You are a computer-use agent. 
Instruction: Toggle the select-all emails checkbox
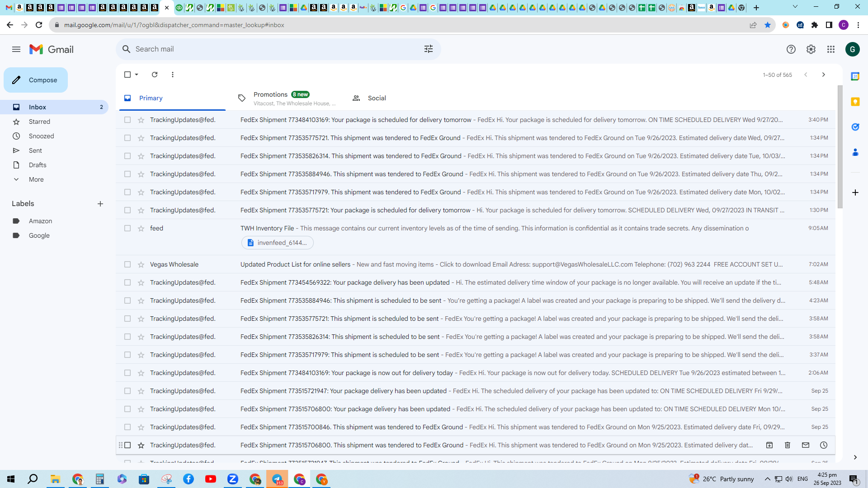pyautogui.click(x=127, y=75)
